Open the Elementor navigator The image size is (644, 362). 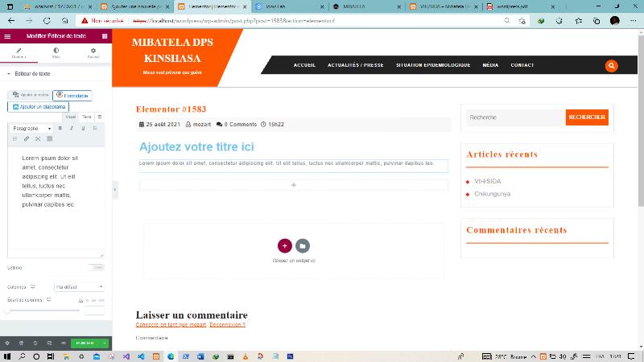(22, 343)
